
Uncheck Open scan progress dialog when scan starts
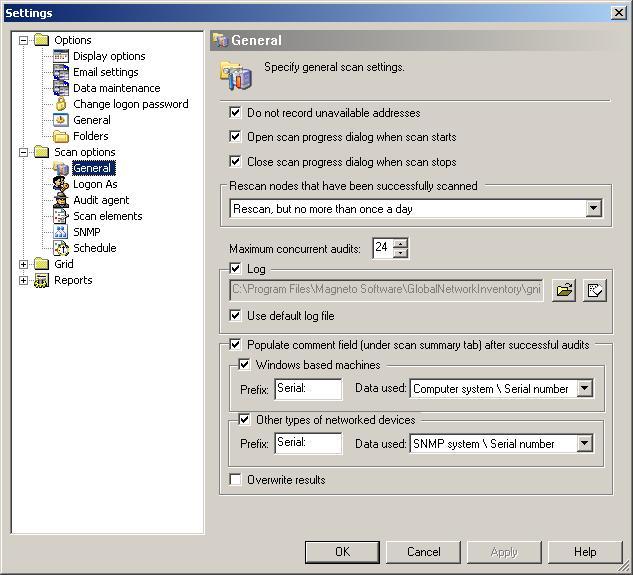(235, 136)
